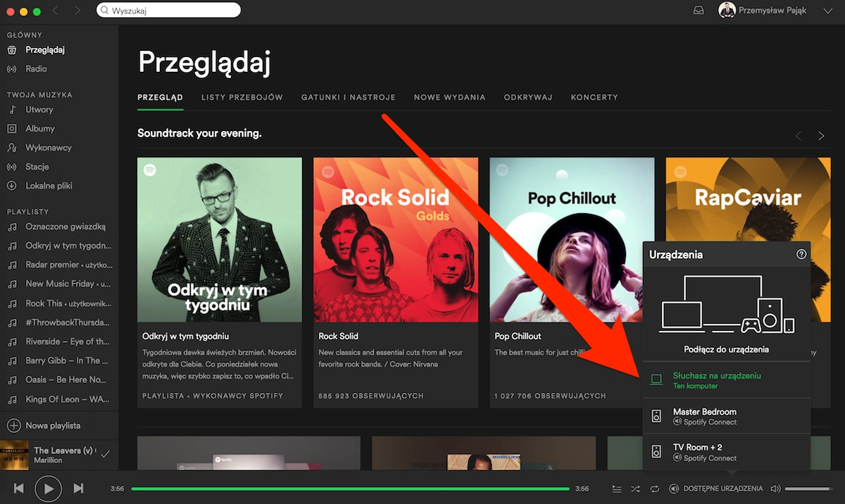This screenshot has width=845, height=504.
Task: Open Odkryj w tym tygodniu cover
Action: 220,239
